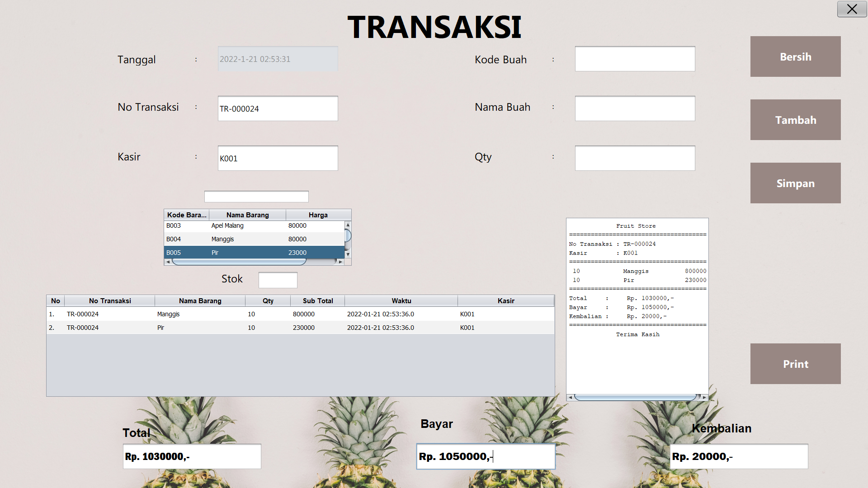
Task: Focus the Nama Buah text field
Action: coord(635,108)
